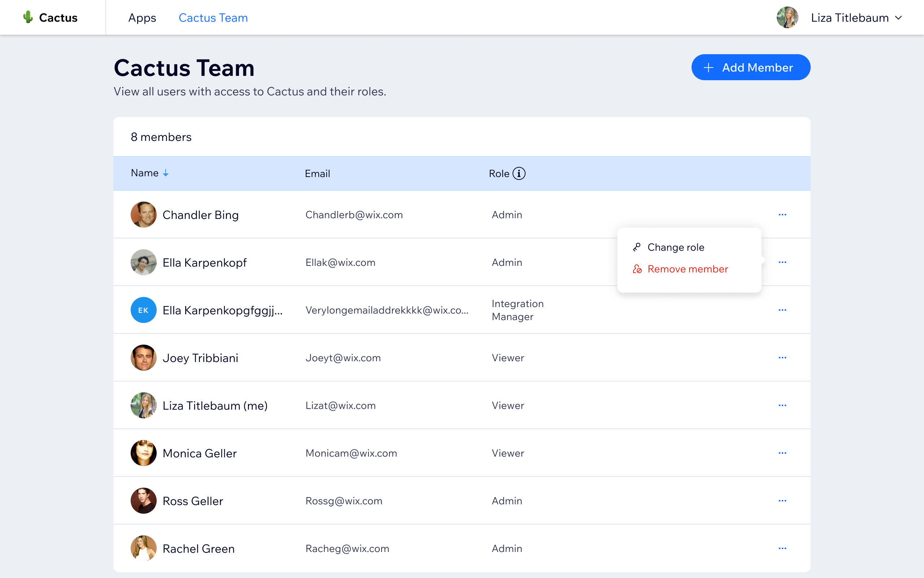Click Rachel Green's avatar
The width and height of the screenshot is (924, 578).
point(144,549)
